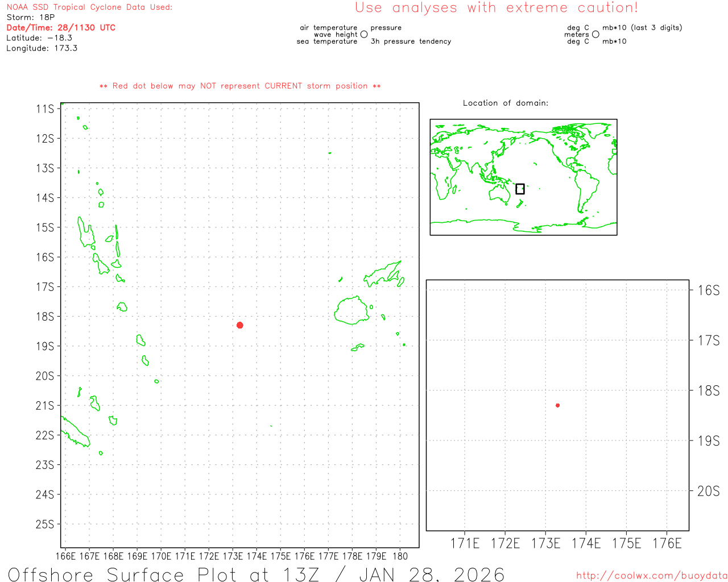728x582 pixels.
Task: Click the 173E label under inset map
Action: 545,543
